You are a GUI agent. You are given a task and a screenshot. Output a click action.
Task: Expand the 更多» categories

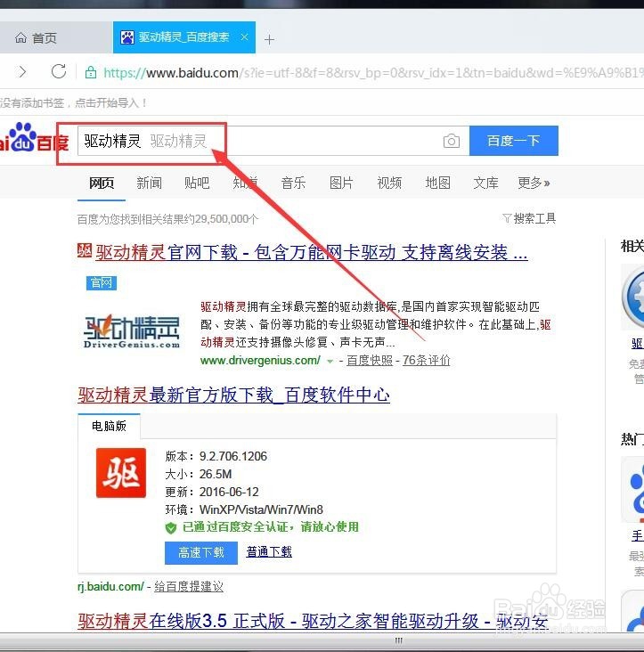click(x=534, y=183)
